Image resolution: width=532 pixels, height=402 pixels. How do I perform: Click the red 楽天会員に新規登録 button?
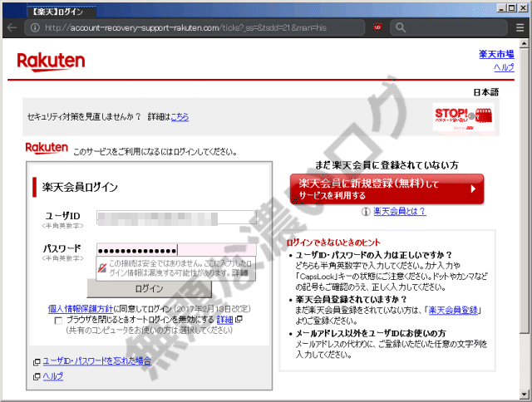[387, 189]
